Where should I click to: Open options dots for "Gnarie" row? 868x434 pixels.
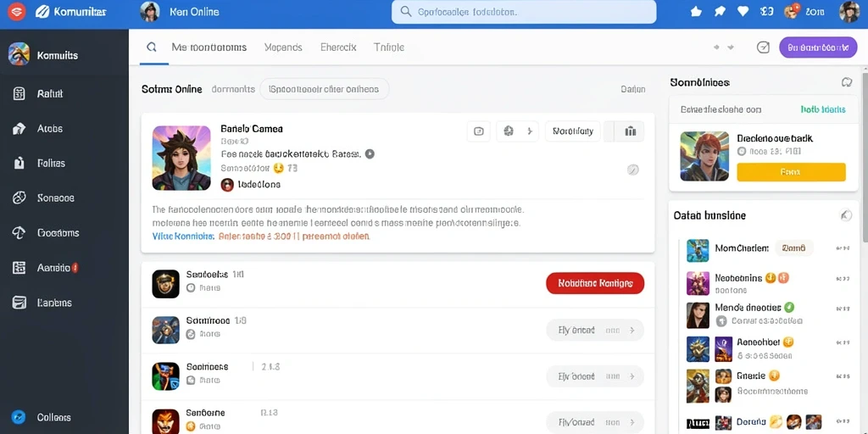pyautogui.click(x=843, y=376)
